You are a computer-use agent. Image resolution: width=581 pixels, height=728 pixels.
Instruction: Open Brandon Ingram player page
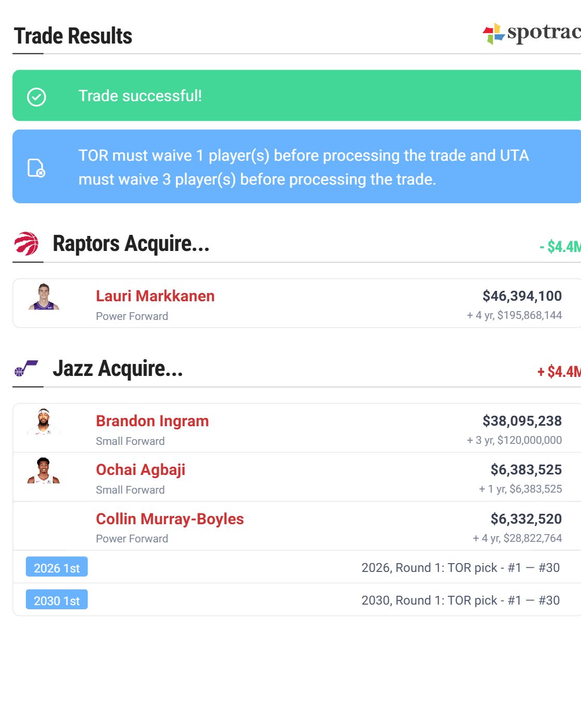click(152, 421)
